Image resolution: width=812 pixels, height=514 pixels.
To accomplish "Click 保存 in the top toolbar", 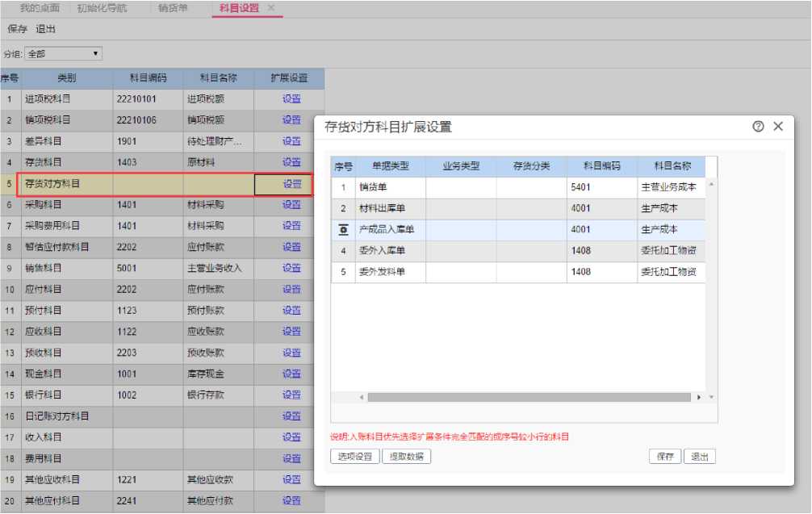I will point(18,29).
